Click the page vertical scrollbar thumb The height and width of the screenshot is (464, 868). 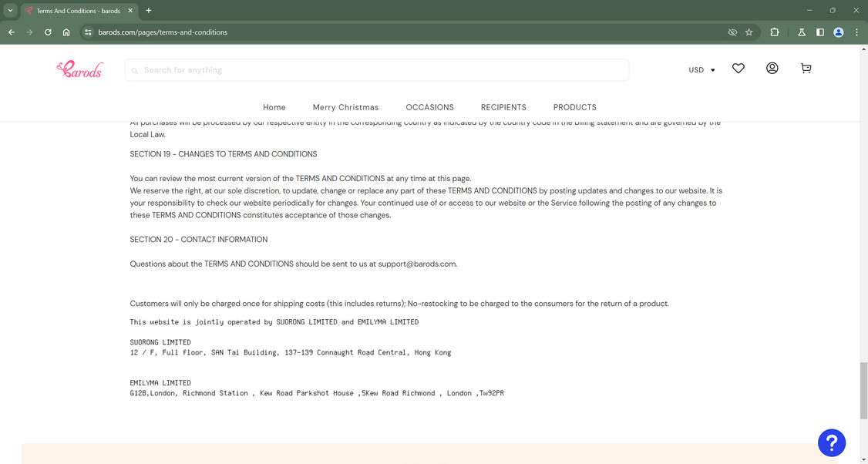click(x=863, y=391)
